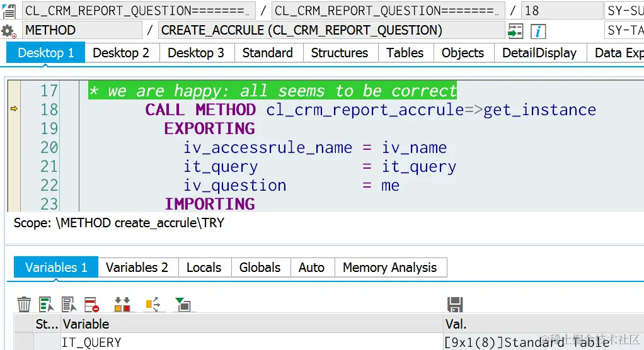
Task: Click the [9x1(8)]Standard Table value cell
Action: tap(543, 342)
